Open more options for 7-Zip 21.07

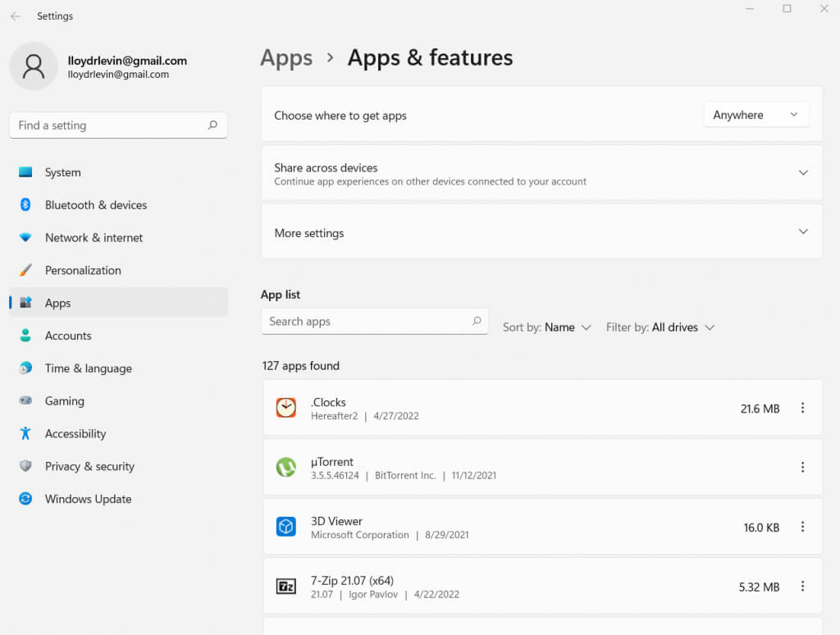[x=802, y=586]
